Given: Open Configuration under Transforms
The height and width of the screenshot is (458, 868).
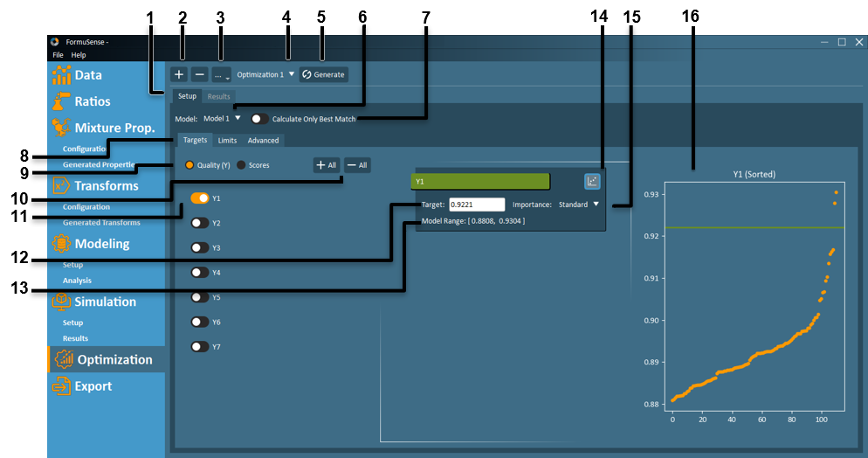Looking at the screenshot, I should (x=86, y=206).
